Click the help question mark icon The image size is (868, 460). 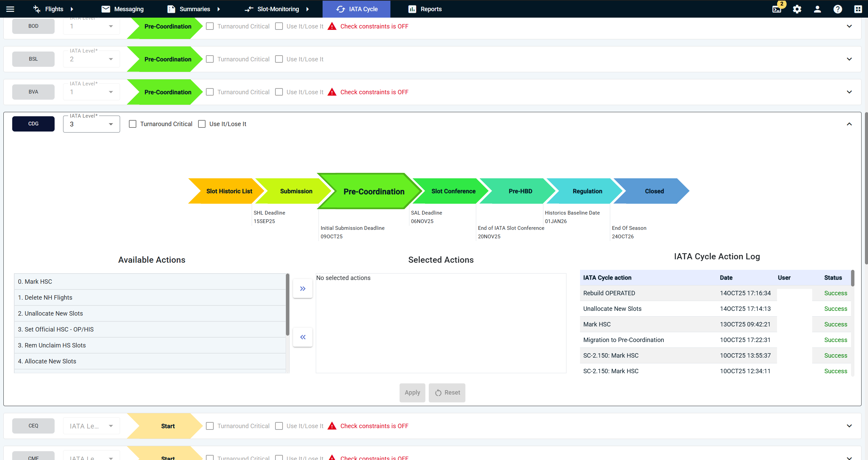click(x=838, y=9)
